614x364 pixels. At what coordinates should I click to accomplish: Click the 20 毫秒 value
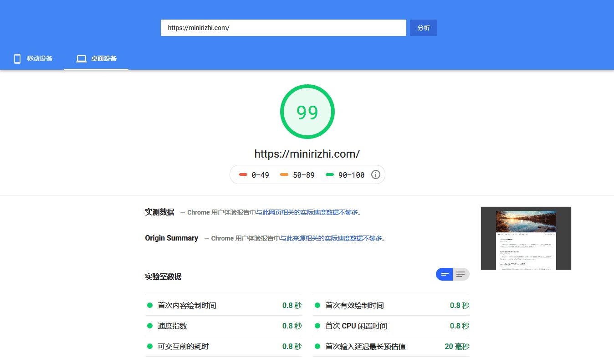(457, 347)
